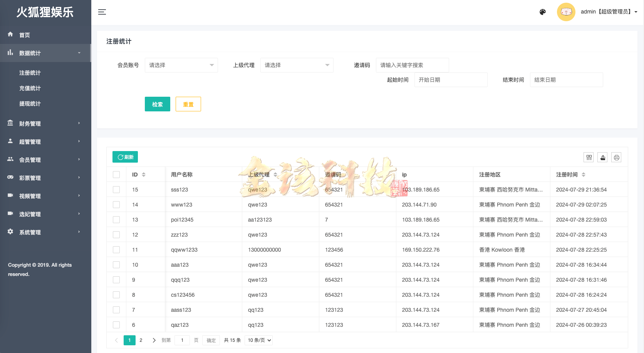This screenshot has width=644, height=353.
Task: Check the row checkbox for user sss123
Action: (x=116, y=189)
